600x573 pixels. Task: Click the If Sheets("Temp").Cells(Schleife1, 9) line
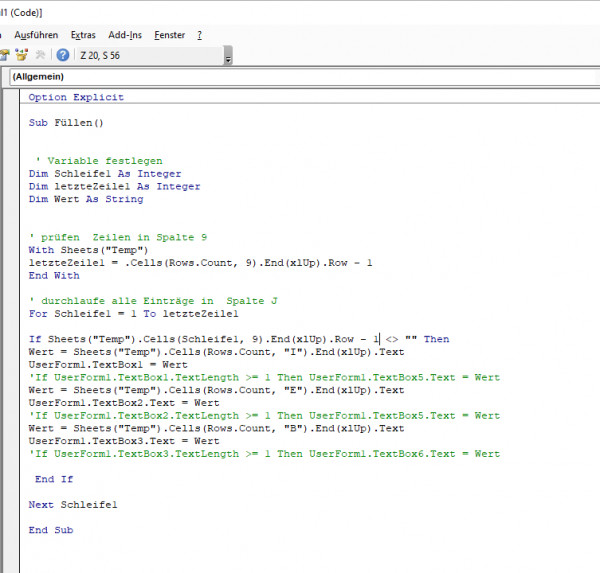coord(239,339)
